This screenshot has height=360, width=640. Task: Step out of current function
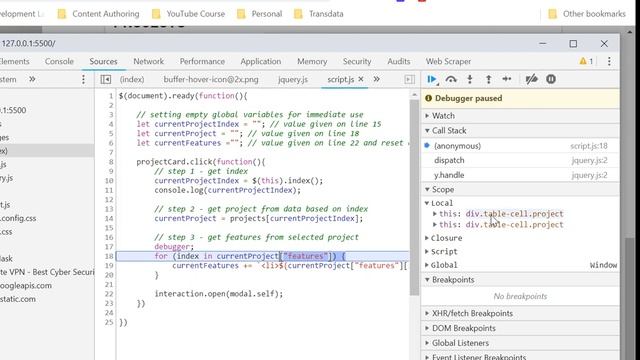click(488, 79)
